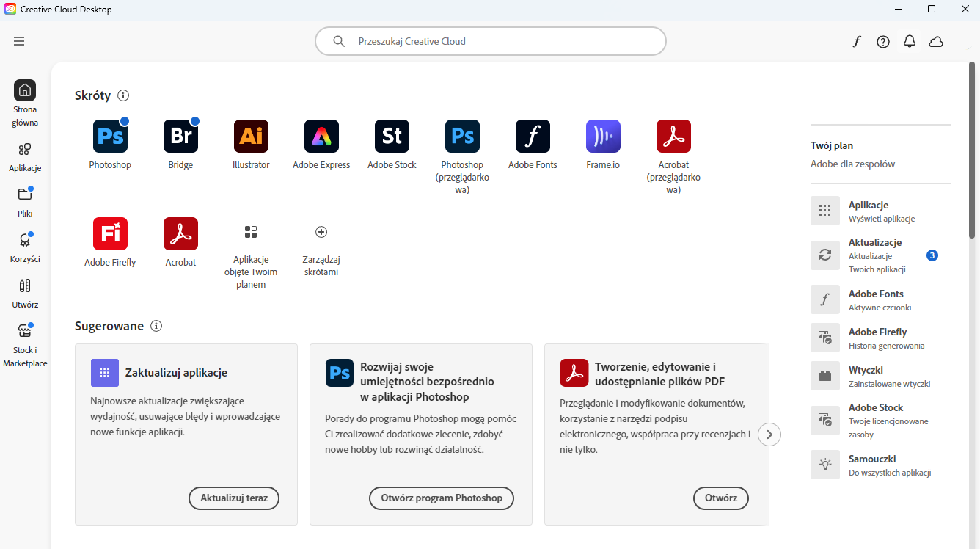Click the vertical scrollbar on the right edge
The height and width of the screenshot is (549, 980).
972,150
